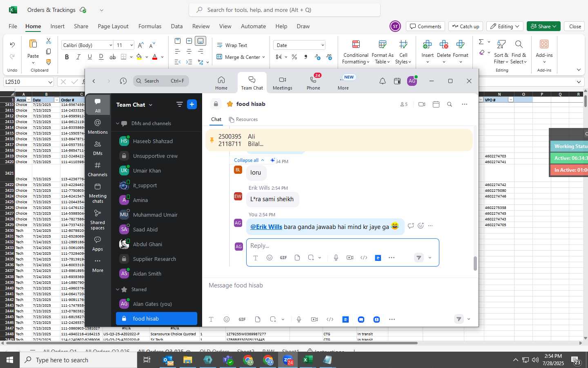Open the Zoom notifications bell

382,81
